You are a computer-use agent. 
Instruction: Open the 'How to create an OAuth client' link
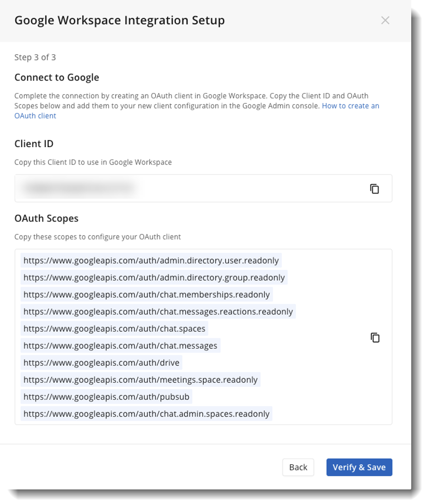coord(350,106)
